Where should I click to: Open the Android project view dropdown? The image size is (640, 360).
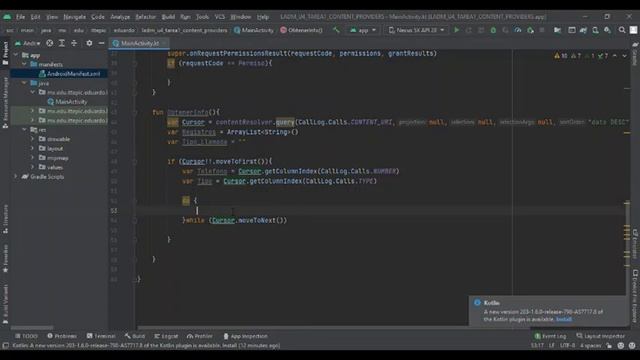pos(28,43)
